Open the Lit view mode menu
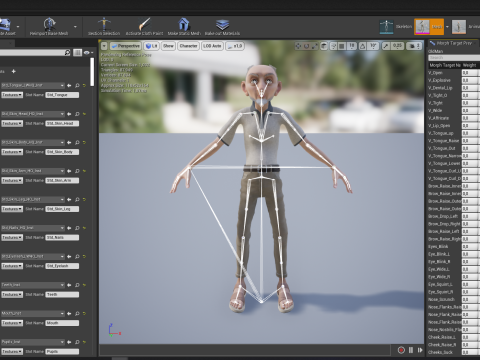480x360 pixels. 151,46
